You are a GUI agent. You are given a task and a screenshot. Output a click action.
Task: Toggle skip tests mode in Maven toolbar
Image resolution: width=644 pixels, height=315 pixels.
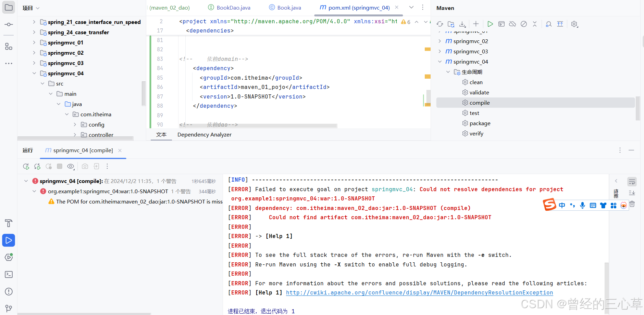click(524, 24)
